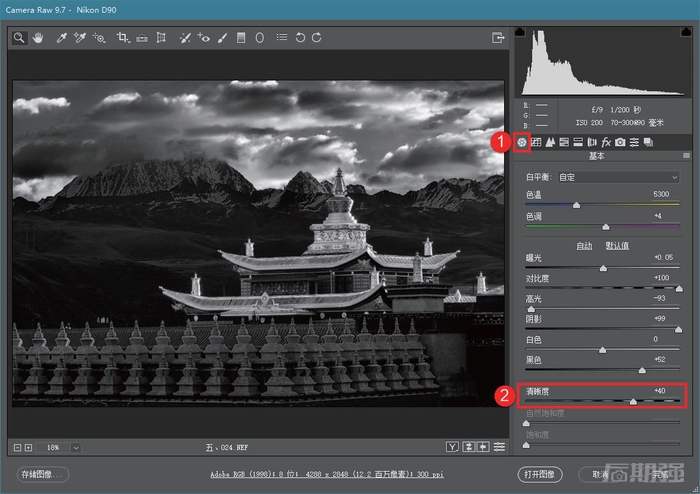Toggle full screen mode icon
The height and width of the screenshot is (494, 700).
[x=498, y=38]
